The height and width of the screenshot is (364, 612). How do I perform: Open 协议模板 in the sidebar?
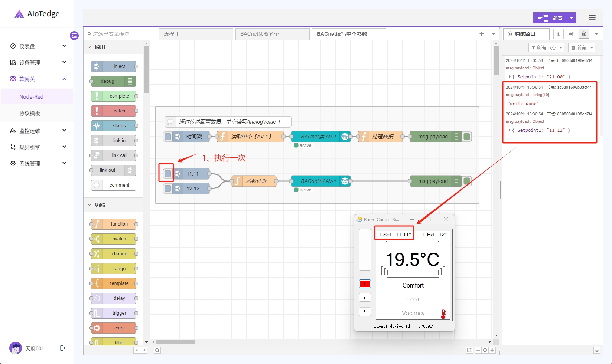coord(30,113)
